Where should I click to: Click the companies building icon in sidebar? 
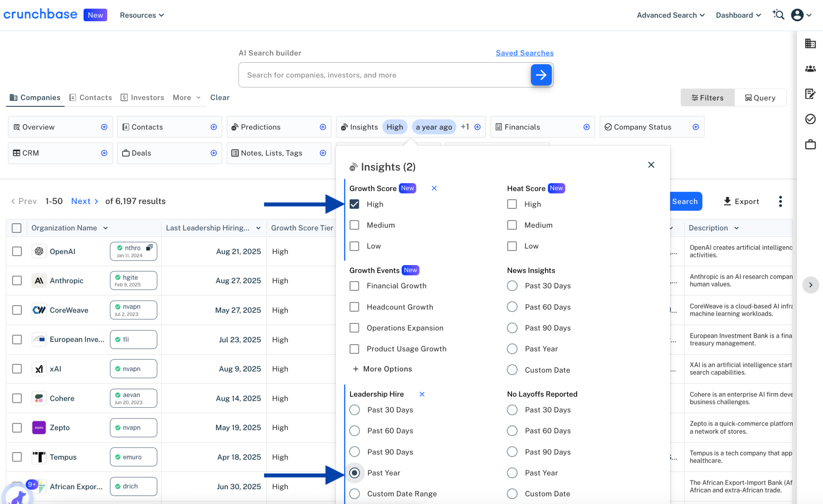point(810,43)
